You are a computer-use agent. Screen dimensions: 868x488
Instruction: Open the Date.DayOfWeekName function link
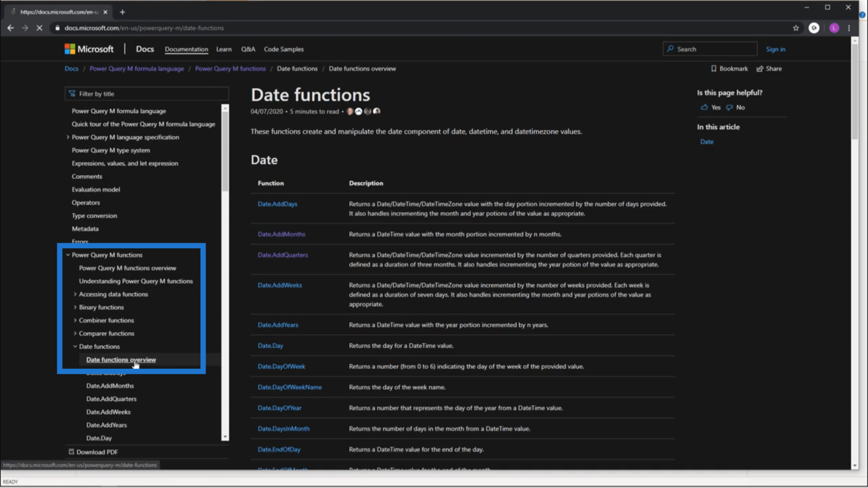[x=289, y=387]
